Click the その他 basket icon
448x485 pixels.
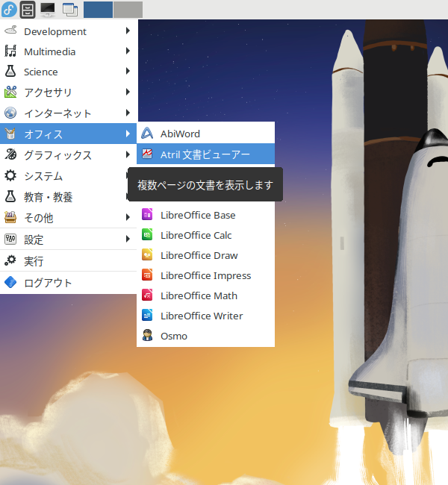(x=10, y=217)
